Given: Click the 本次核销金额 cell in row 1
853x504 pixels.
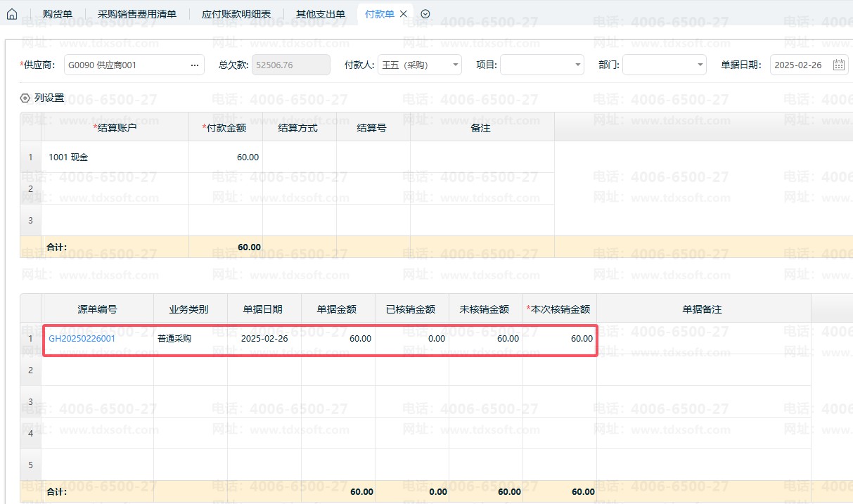Looking at the screenshot, I should pos(559,339).
